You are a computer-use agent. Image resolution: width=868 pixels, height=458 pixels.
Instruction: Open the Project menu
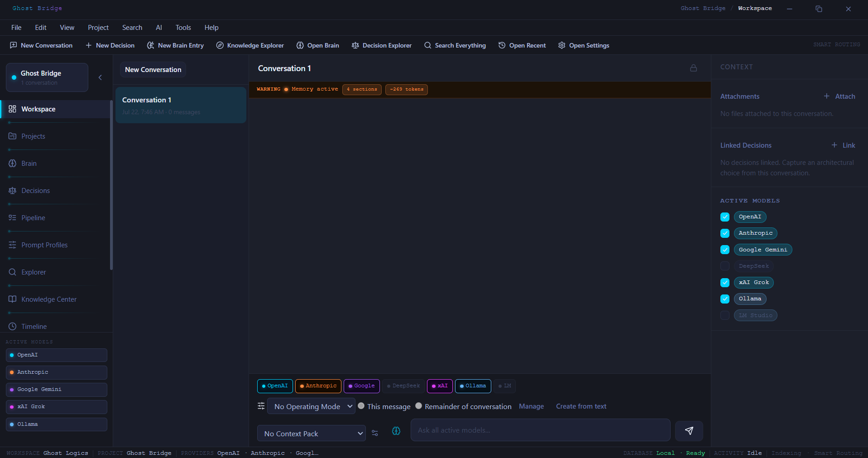click(x=98, y=28)
